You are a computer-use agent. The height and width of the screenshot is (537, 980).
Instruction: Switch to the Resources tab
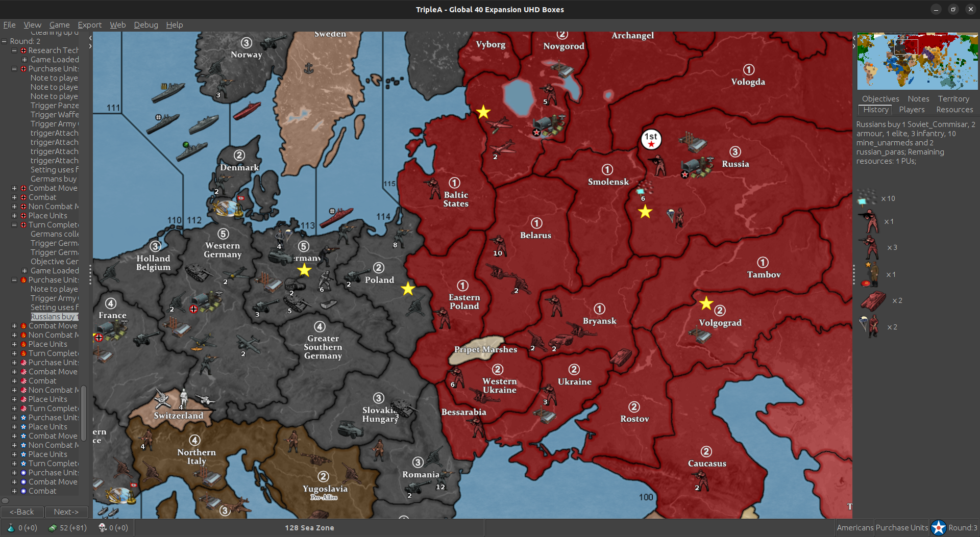[954, 110]
